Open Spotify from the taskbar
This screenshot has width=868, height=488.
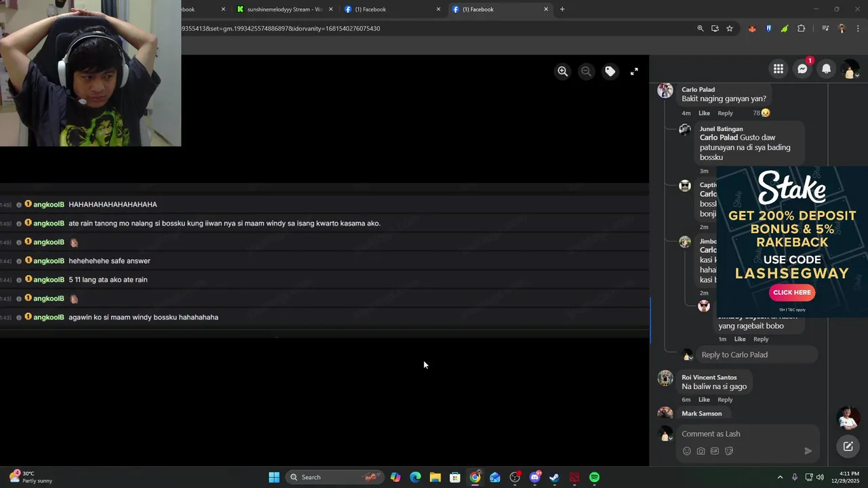[x=594, y=477]
